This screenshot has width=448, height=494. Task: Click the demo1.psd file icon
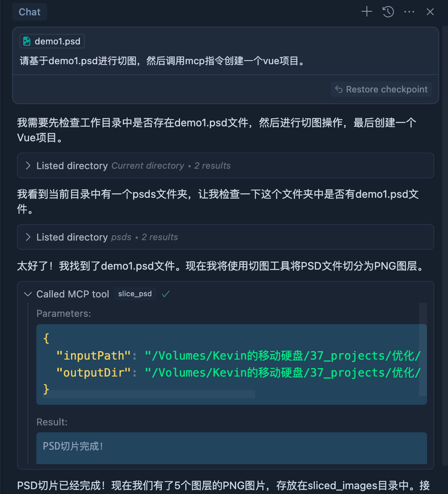[27, 41]
